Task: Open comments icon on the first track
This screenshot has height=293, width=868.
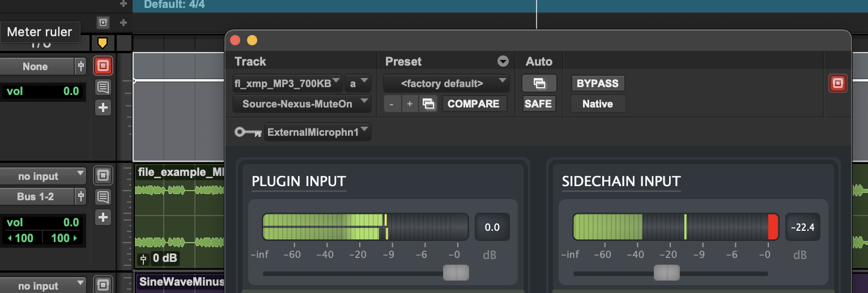Action: point(103,87)
